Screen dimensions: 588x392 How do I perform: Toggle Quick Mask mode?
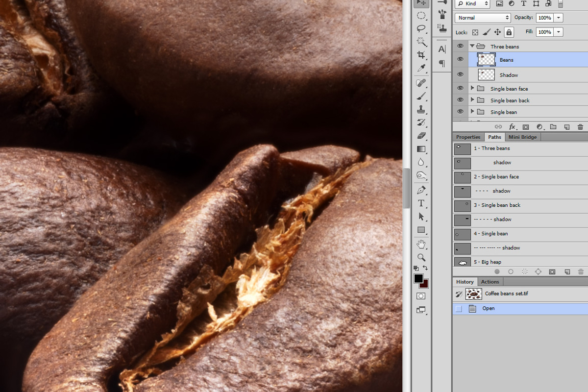pyautogui.click(x=421, y=296)
